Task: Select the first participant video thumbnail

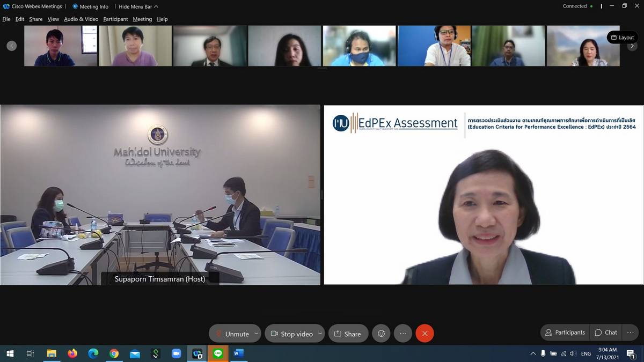Action: click(61, 46)
